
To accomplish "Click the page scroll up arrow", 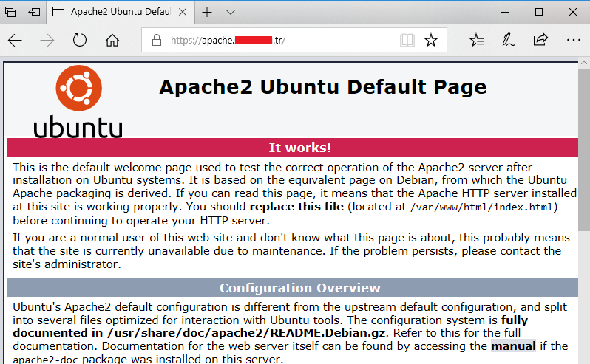I will click(x=584, y=63).
